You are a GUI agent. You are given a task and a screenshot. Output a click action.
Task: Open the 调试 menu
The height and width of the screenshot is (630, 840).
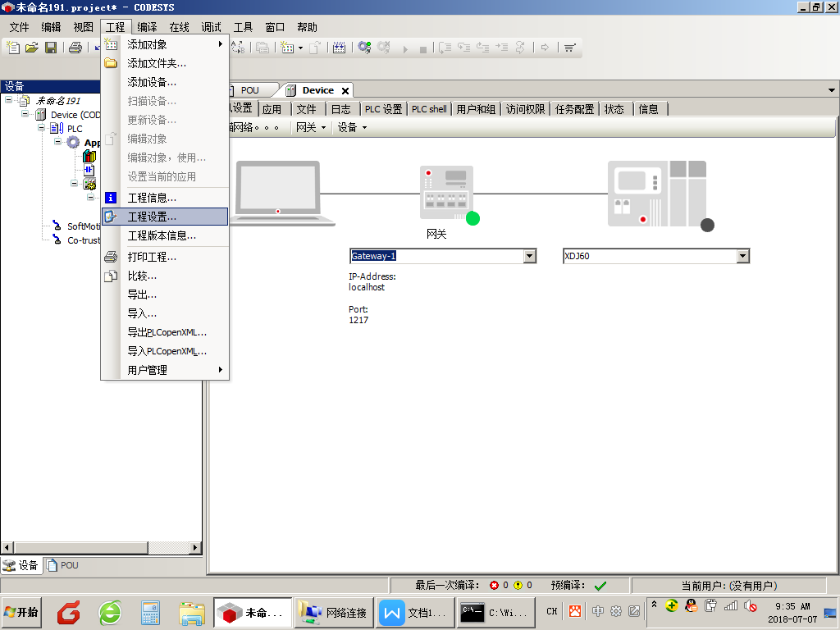tap(211, 27)
